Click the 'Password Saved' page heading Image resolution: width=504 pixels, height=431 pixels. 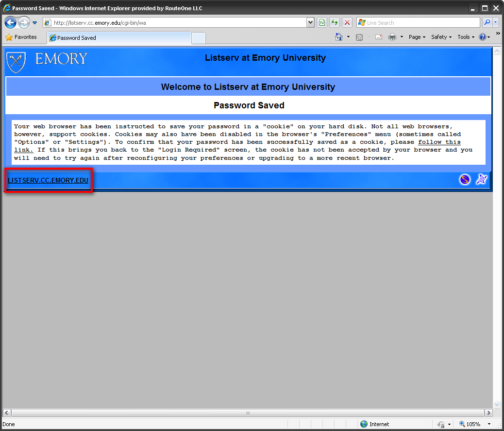point(249,105)
